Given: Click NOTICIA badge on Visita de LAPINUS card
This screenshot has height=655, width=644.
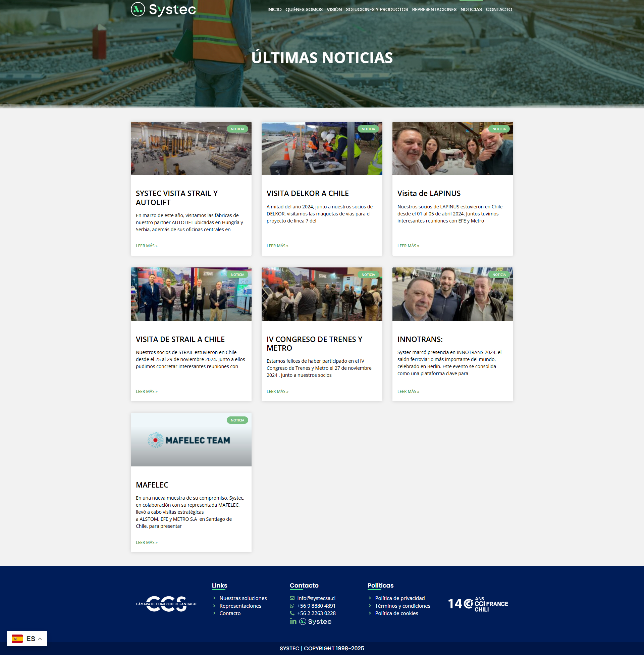Looking at the screenshot, I should tap(499, 129).
